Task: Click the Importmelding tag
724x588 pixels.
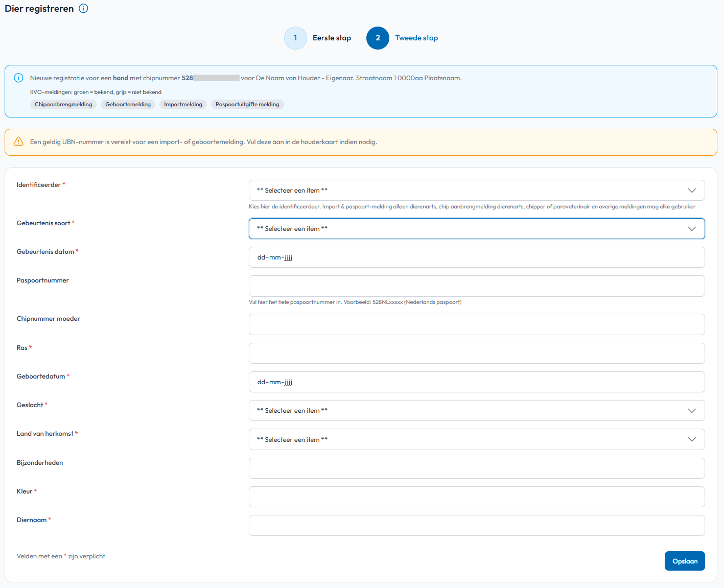Action: (183, 104)
